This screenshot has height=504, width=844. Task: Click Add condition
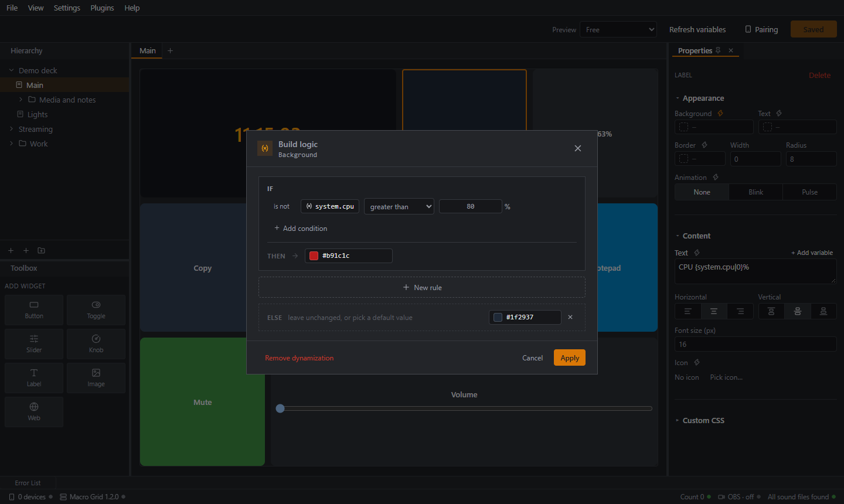tap(301, 228)
